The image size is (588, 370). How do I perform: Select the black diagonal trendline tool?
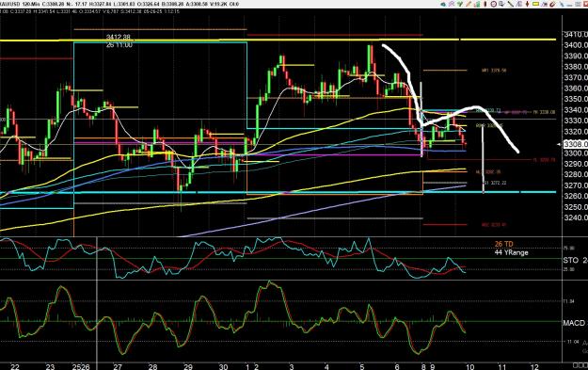pyautogui.click(x=510, y=4)
